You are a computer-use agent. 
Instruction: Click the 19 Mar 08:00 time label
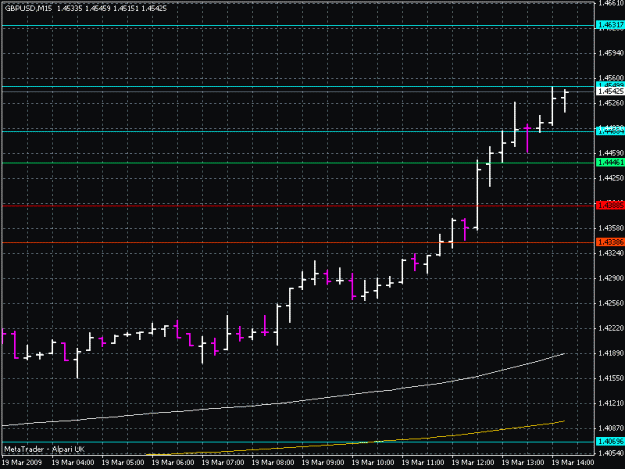(273, 463)
